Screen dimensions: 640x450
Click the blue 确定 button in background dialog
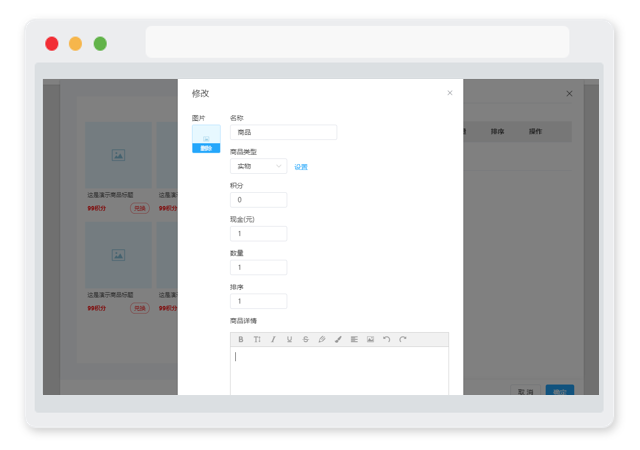pyautogui.click(x=560, y=390)
